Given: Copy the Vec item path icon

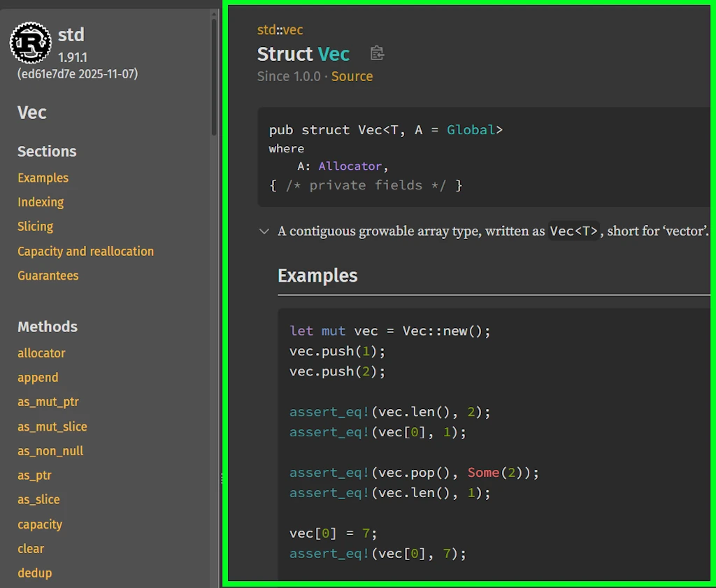Looking at the screenshot, I should 377,54.
